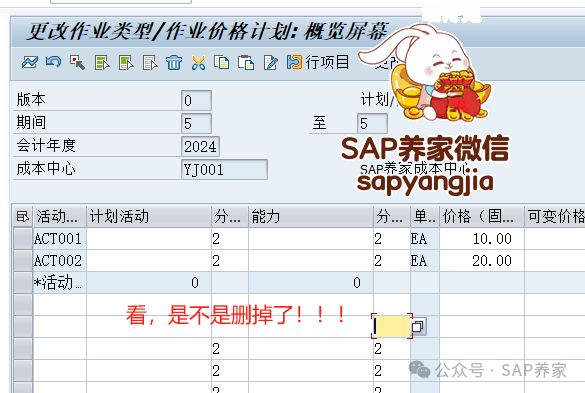Image resolution: width=585 pixels, height=393 pixels.
Task: Click the 成本中心 label
Action: coord(46,169)
